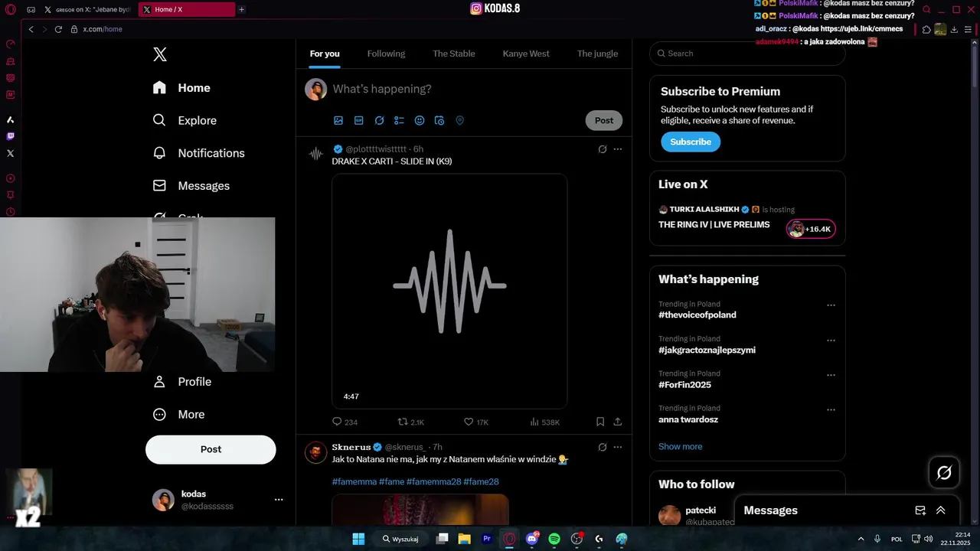Open Explore in the sidebar
Viewport: 980px width, 551px height.
185,120
